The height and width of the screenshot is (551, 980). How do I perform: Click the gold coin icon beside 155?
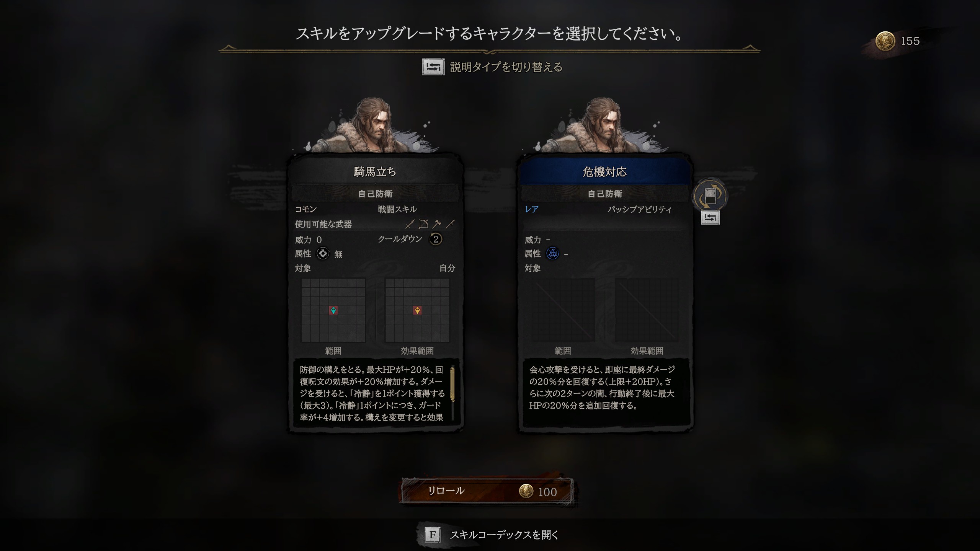885,41
